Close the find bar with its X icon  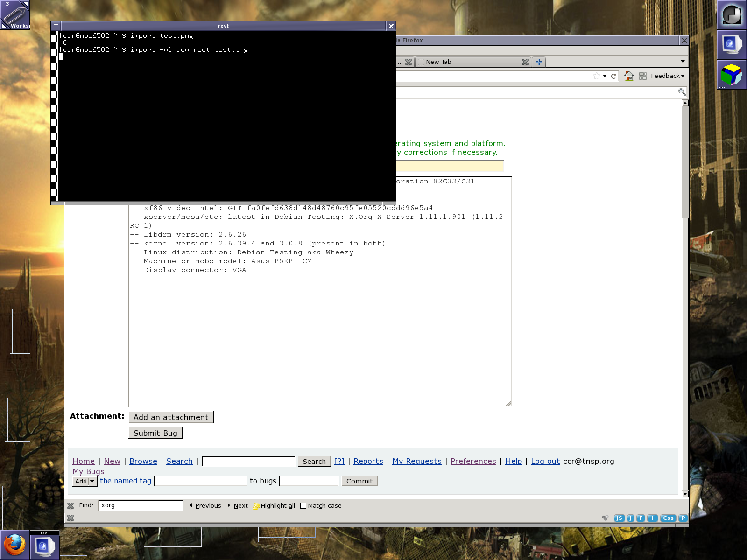[70, 506]
